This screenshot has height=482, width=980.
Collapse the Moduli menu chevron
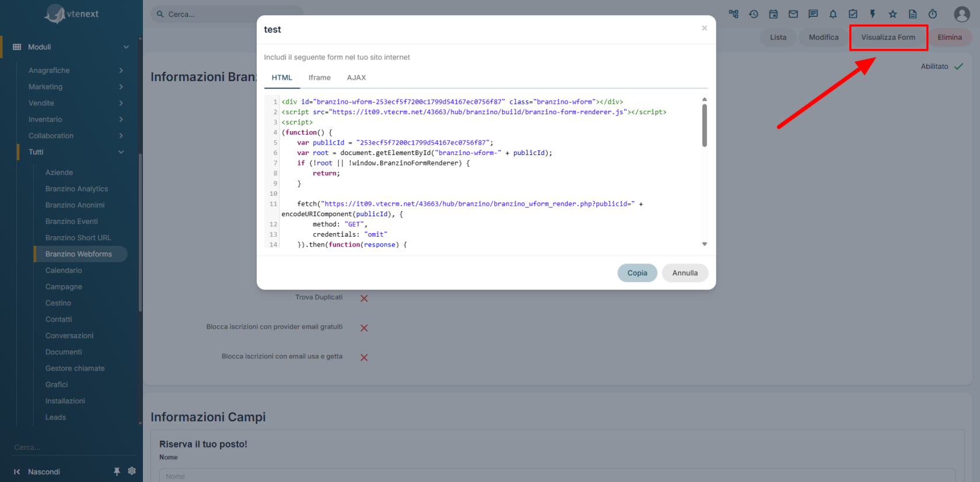[126, 47]
